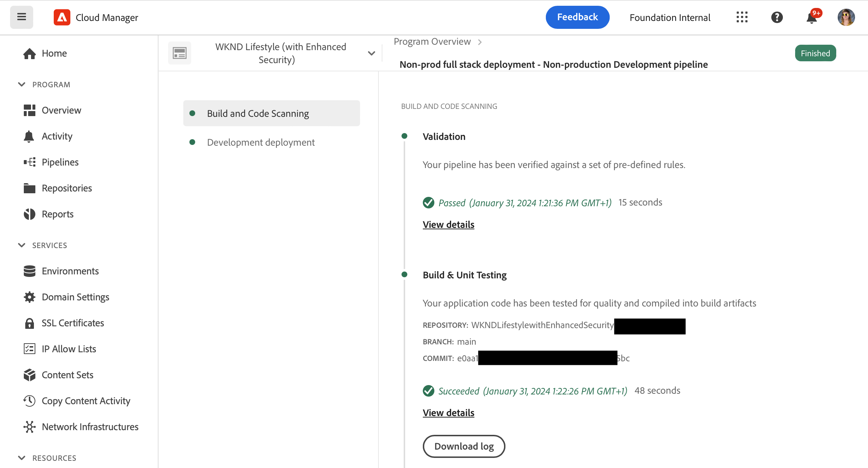This screenshot has height=468, width=868.
Task: Collapse the PROGRAM section
Action: 22,84
